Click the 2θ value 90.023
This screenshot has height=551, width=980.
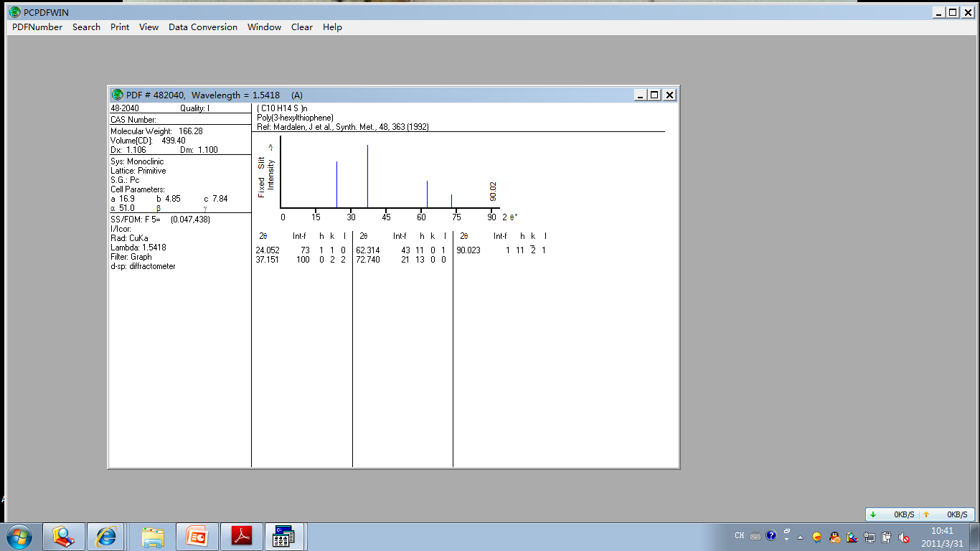[468, 250]
